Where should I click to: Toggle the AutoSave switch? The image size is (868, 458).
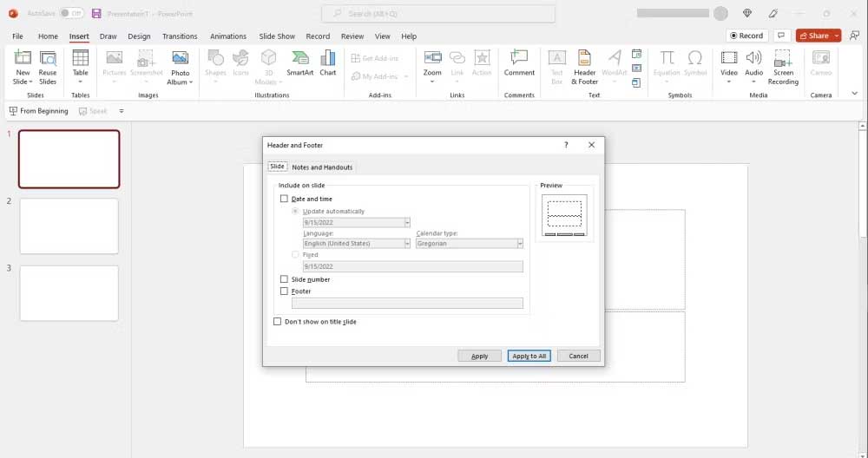click(x=71, y=13)
